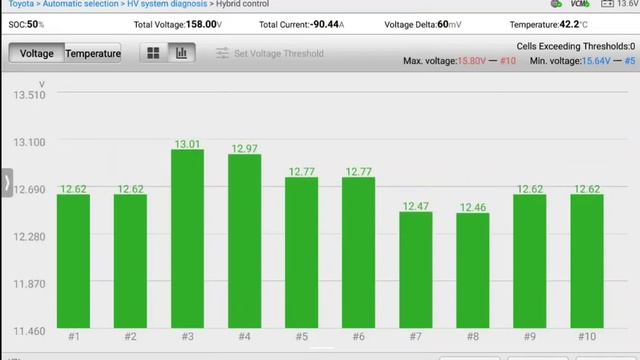
Task: Click the SOC 50% reading
Action: point(26,24)
